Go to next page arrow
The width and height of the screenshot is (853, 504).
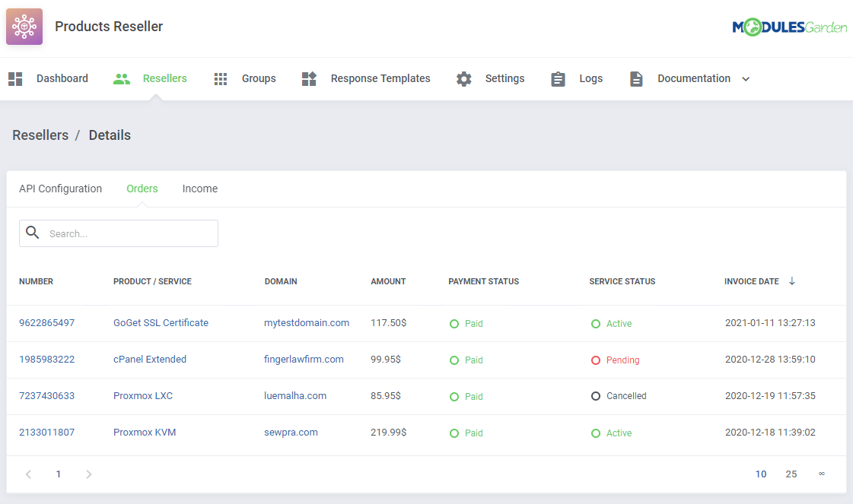pos(89,474)
